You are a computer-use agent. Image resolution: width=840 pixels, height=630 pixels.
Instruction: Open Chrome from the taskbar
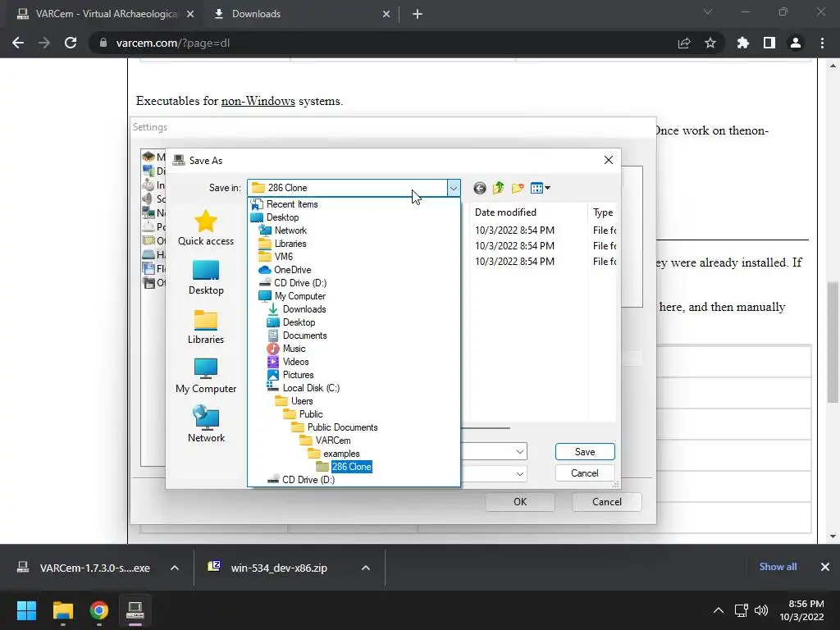tap(99, 610)
